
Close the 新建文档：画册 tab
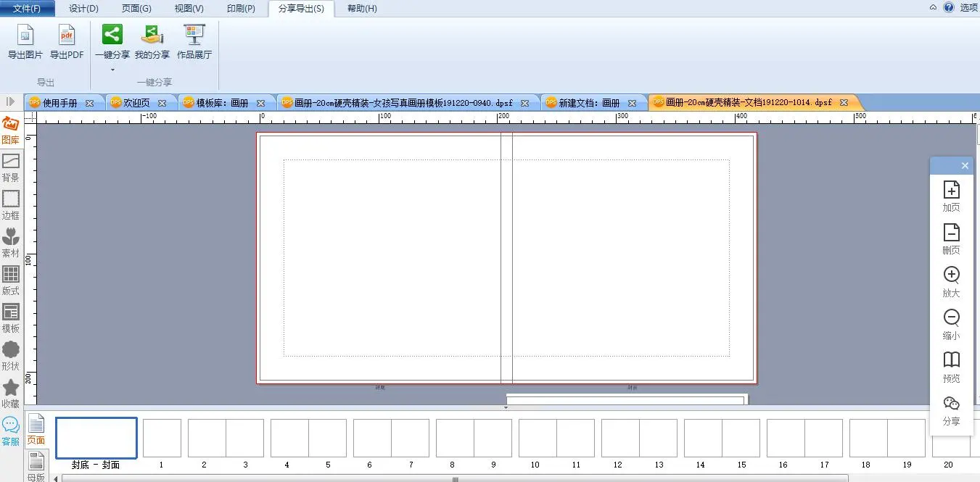(x=633, y=103)
